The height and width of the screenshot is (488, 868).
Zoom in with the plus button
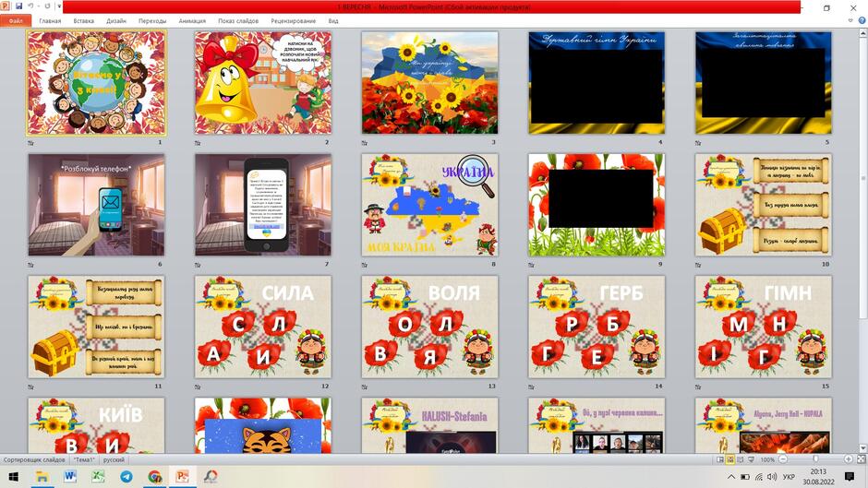(x=848, y=459)
